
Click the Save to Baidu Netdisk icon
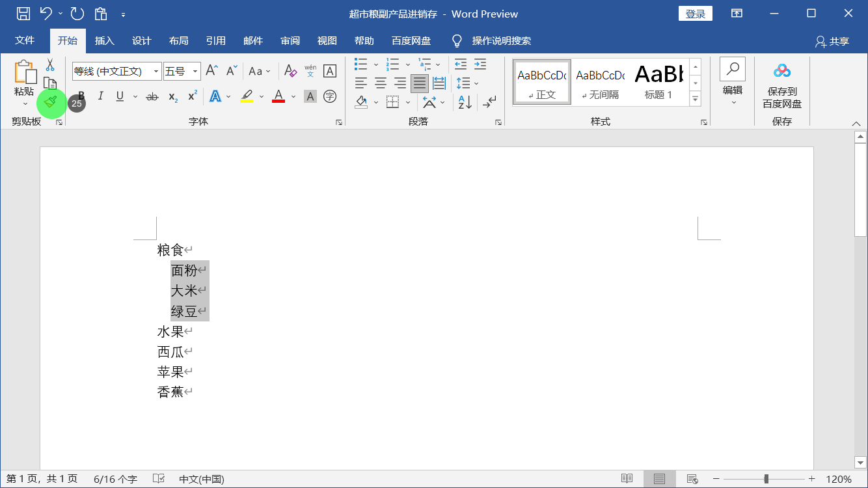782,70
